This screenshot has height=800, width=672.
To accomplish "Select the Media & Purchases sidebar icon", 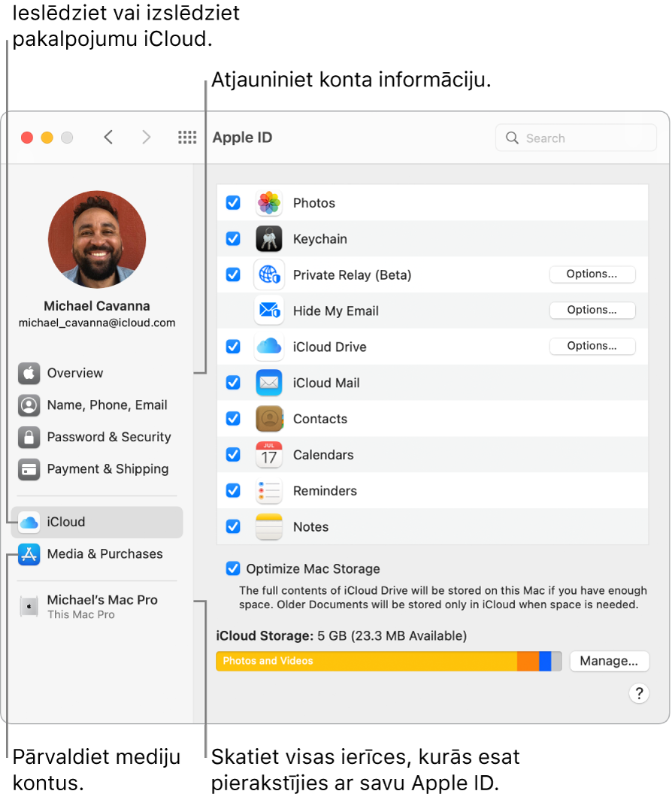I will [29, 553].
